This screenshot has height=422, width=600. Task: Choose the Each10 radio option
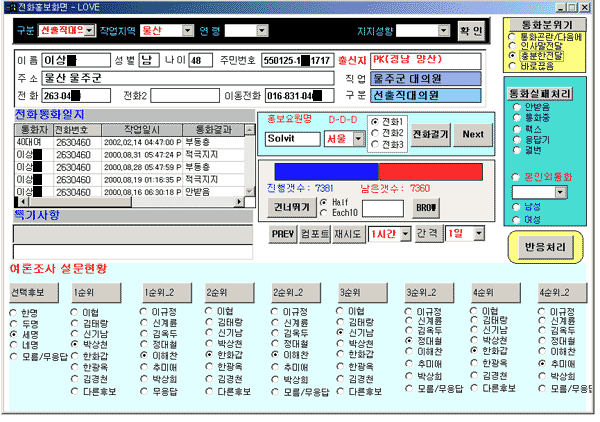point(326,213)
